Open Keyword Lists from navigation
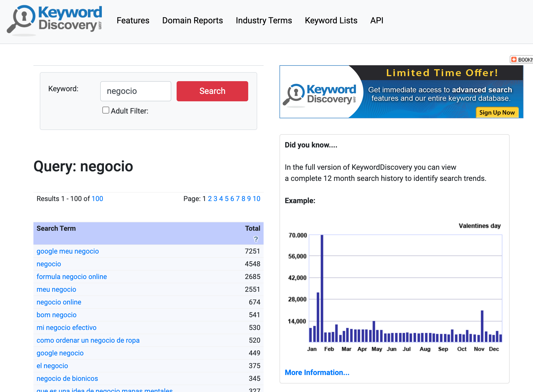This screenshot has height=392, width=533. [331, 20]
